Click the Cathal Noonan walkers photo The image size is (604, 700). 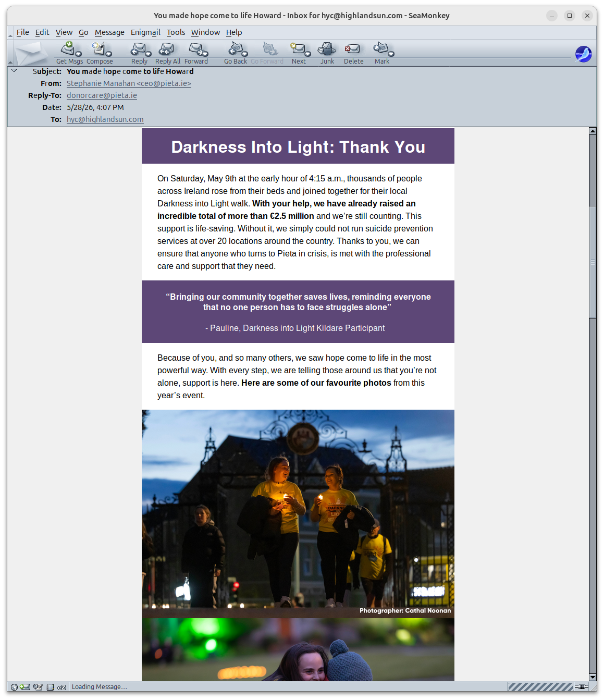point(298,513)
